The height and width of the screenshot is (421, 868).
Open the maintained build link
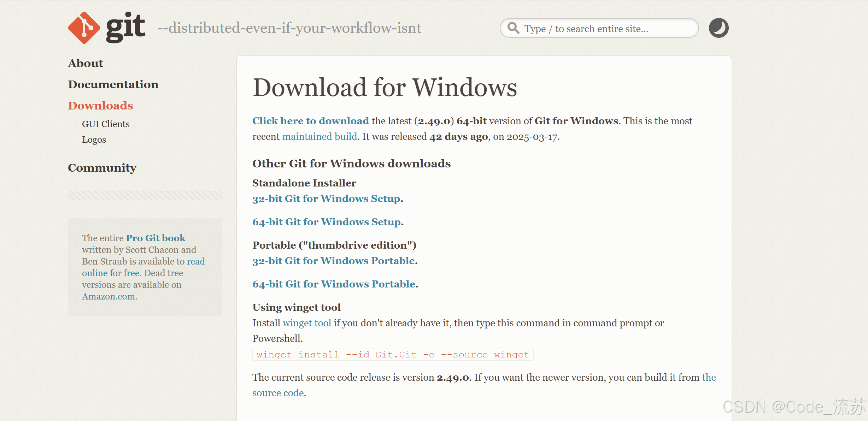pyautogui.click(x=319, y=137)
